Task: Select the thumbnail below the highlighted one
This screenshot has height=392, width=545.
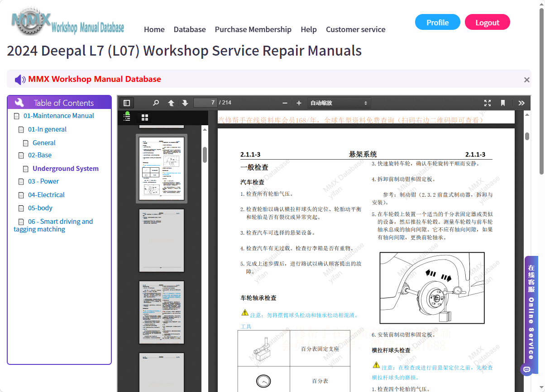Action: coord(162,241)
